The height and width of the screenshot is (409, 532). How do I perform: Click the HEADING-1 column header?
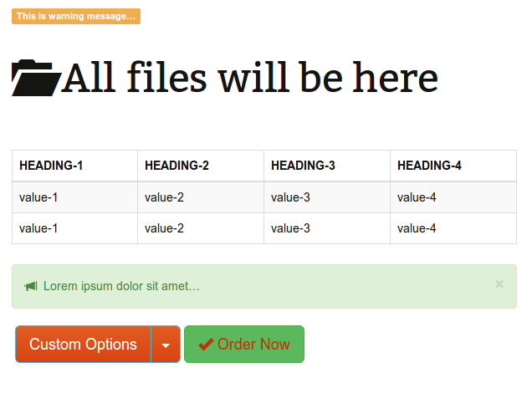click(75, 166)
